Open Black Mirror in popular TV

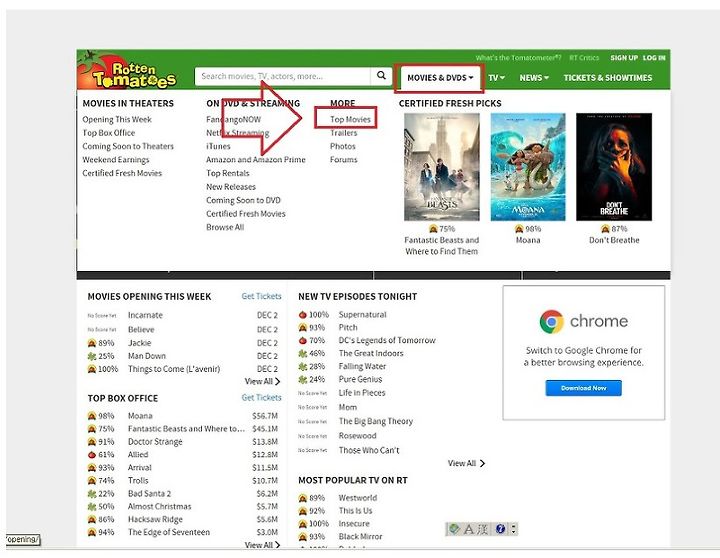[x=360, y=536]
